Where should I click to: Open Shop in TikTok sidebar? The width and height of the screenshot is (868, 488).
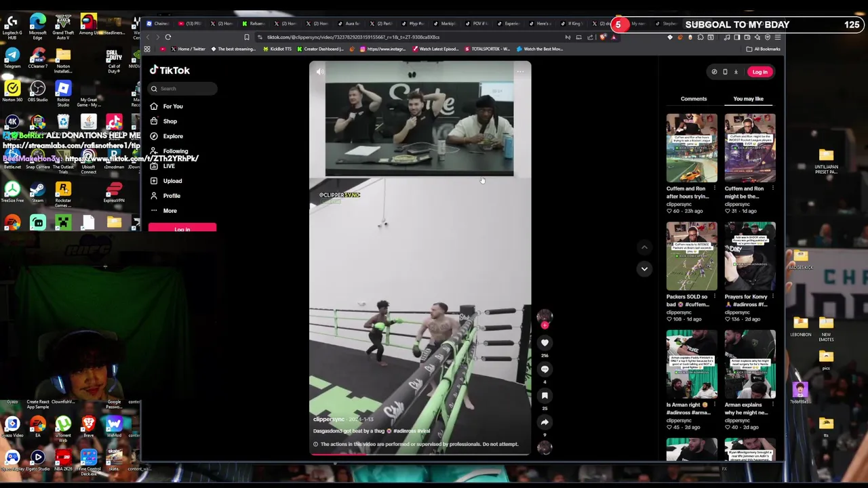coord(163,121)
